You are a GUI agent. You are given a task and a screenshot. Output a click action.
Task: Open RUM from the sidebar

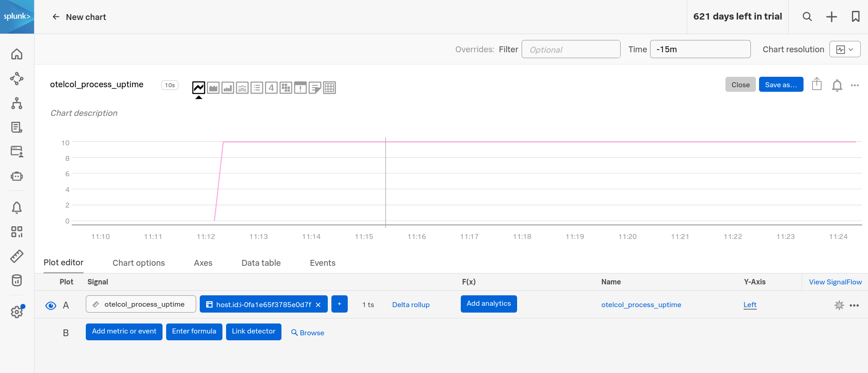click(x=17, y=151)
